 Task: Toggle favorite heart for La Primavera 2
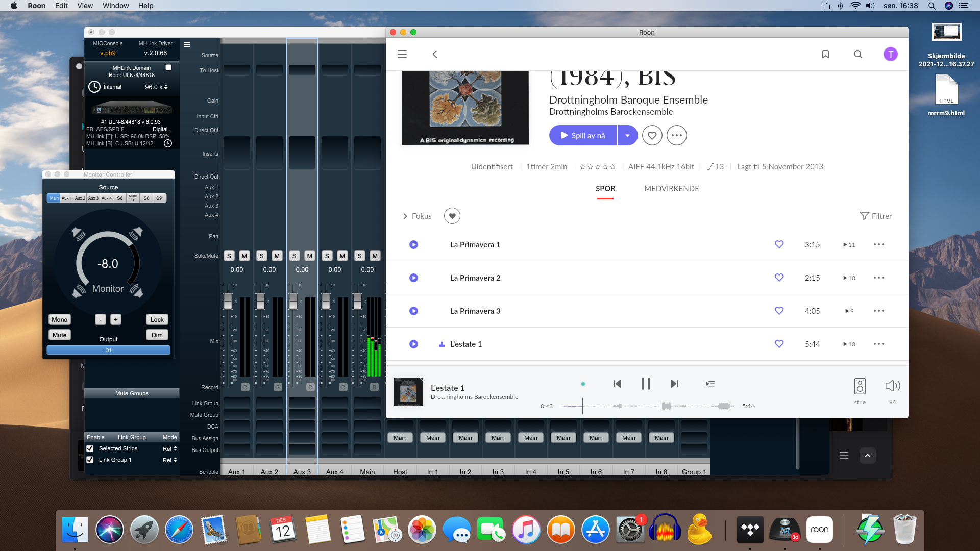779,278
